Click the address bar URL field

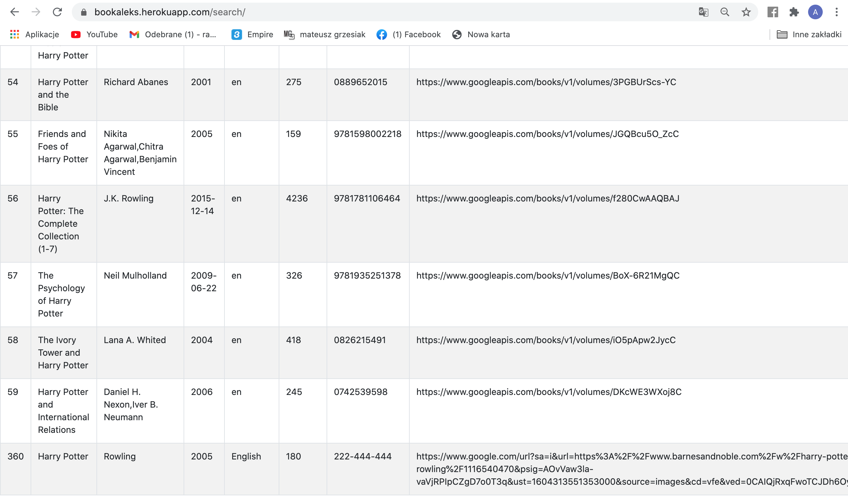(x=373, y=12)
